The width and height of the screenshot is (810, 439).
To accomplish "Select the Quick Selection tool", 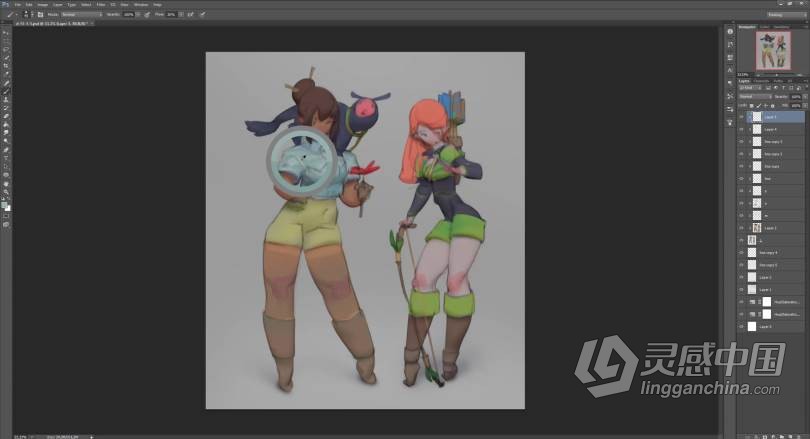I will point(6,57).
